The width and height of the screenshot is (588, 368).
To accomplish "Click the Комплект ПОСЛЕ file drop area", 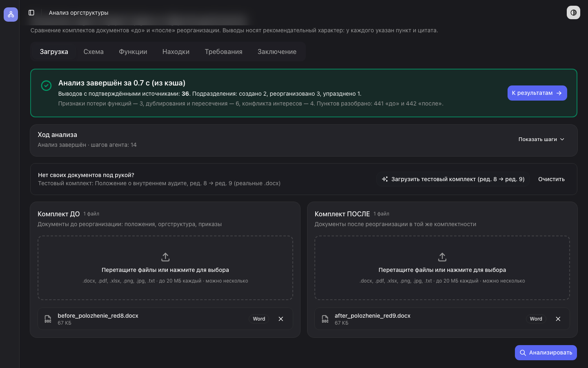I will (x=442, y=268).
